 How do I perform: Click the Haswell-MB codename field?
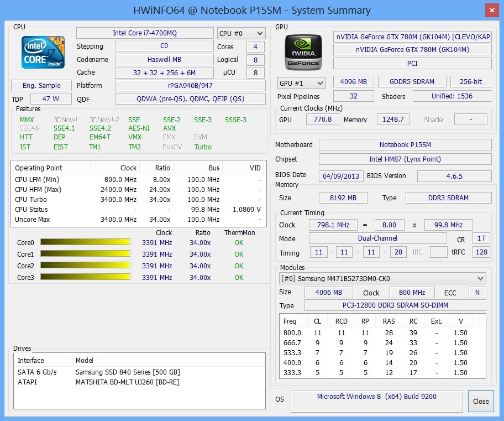164,60
